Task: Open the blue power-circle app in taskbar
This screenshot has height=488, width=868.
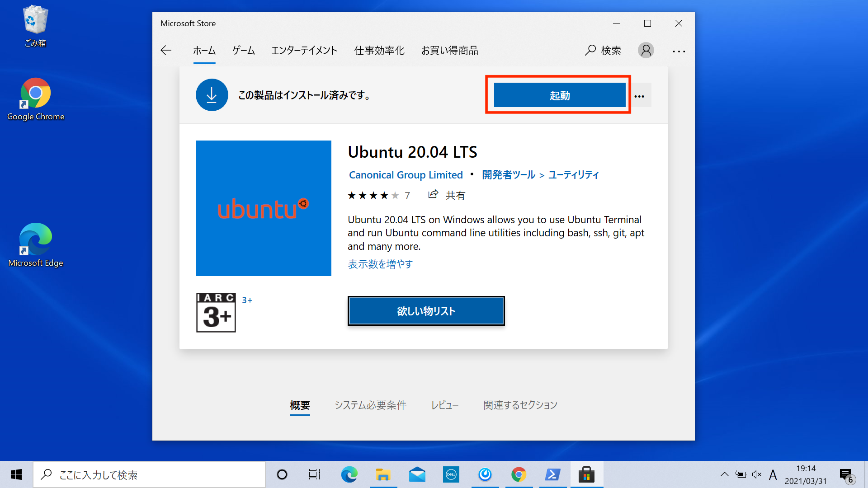Action: tap(485, 474)
